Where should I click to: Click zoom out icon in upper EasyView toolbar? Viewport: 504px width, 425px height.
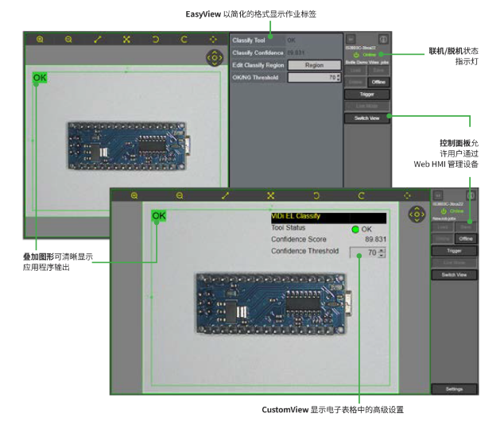[68, 39]
